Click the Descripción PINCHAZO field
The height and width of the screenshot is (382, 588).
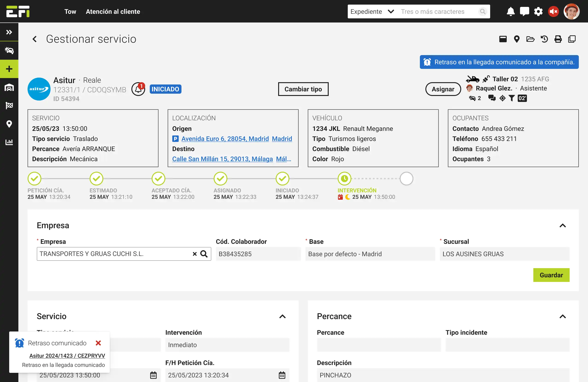tap(443, 375)
